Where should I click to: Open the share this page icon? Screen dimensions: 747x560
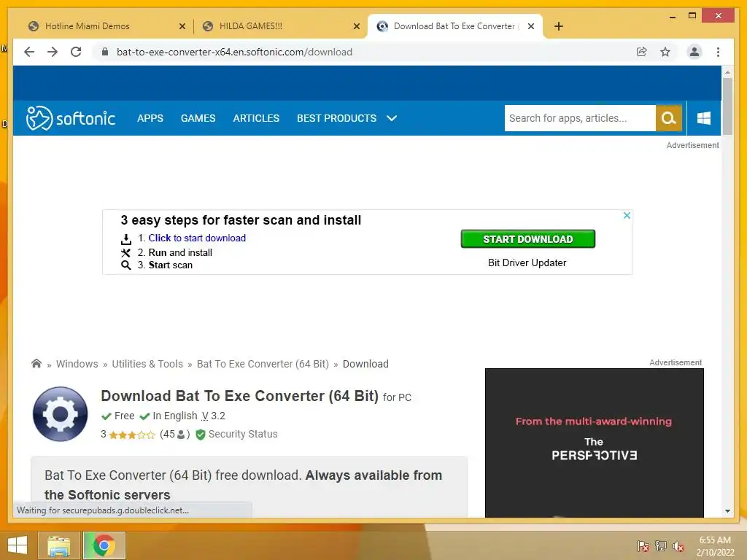(642, 52)
